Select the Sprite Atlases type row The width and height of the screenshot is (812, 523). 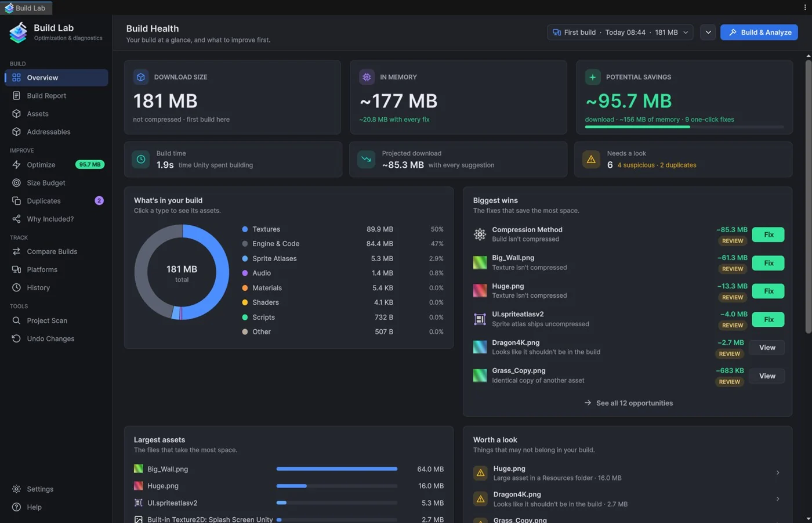pyautogui.click(x=343, y=259)
